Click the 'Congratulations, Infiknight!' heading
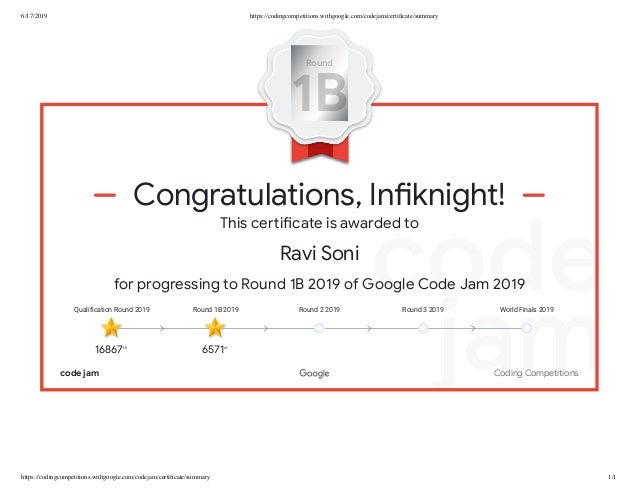 click(x=319, y=195)
